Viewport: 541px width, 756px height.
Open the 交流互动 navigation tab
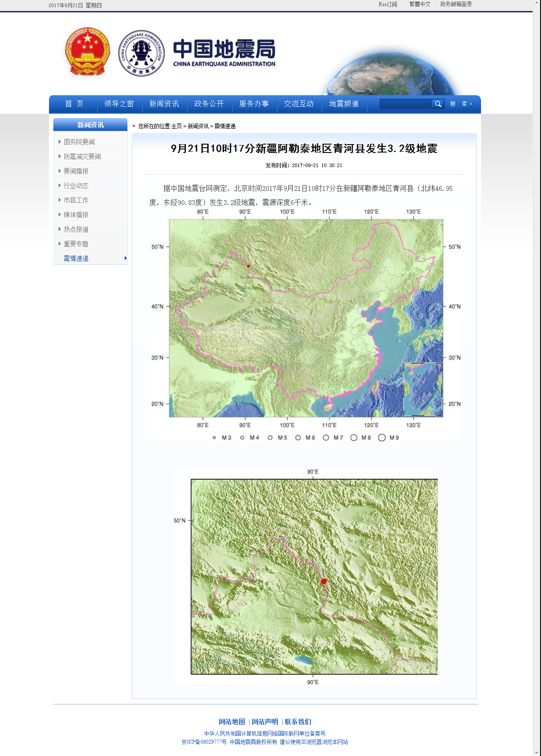[x=299, y=104]
